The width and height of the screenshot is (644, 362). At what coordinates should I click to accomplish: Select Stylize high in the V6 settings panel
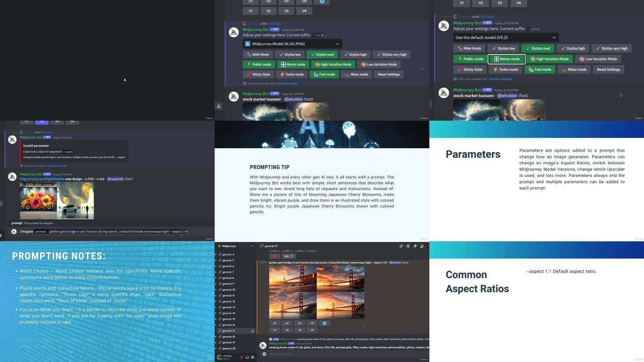[x=355, y=54]
